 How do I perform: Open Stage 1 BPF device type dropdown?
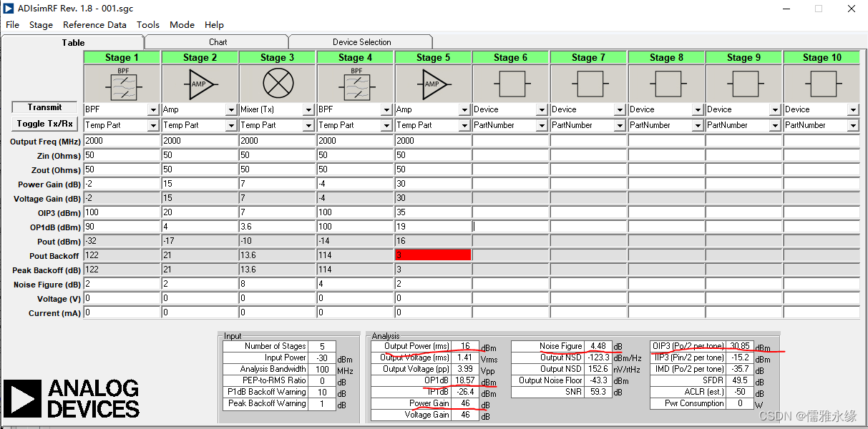click(153, 110)
